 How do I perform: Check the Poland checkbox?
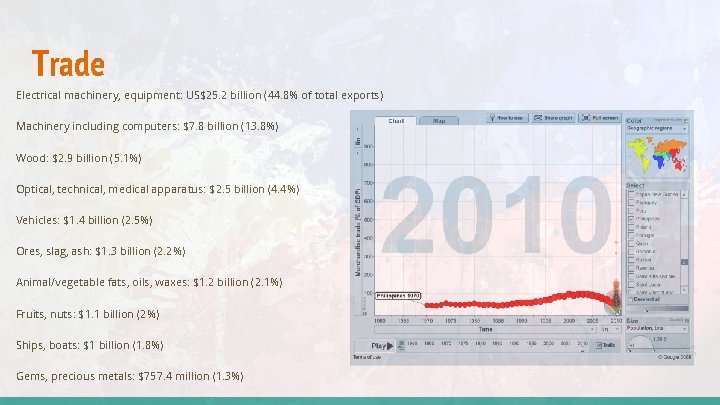tap(631, 227)
